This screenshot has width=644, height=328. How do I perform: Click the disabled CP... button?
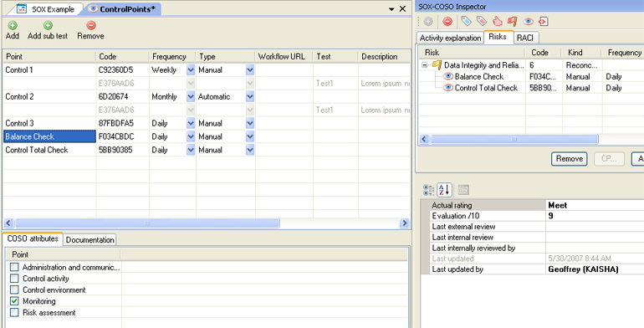coord(609,159)
